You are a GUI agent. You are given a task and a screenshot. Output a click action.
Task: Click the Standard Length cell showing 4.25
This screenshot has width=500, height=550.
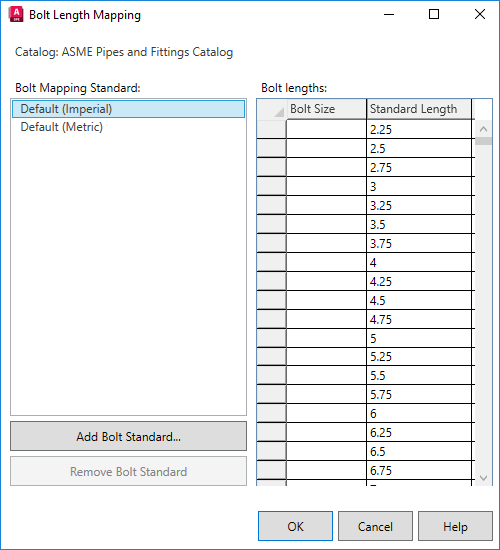click(419, 281)
